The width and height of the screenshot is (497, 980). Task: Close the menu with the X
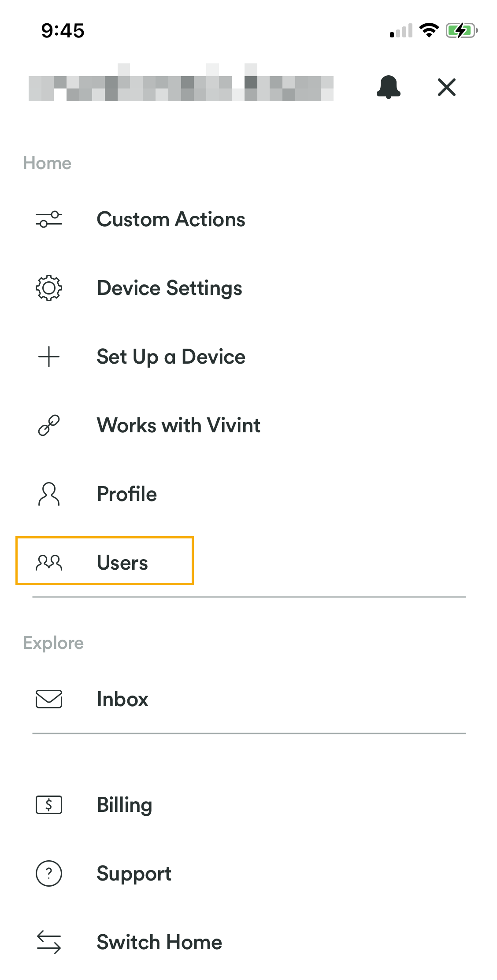[447, 87]
